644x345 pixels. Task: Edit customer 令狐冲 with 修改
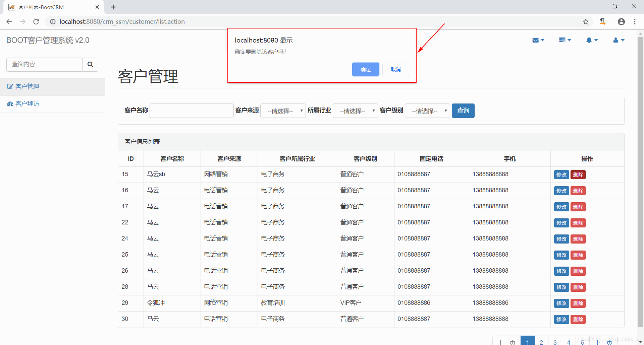tap(561, 303)
